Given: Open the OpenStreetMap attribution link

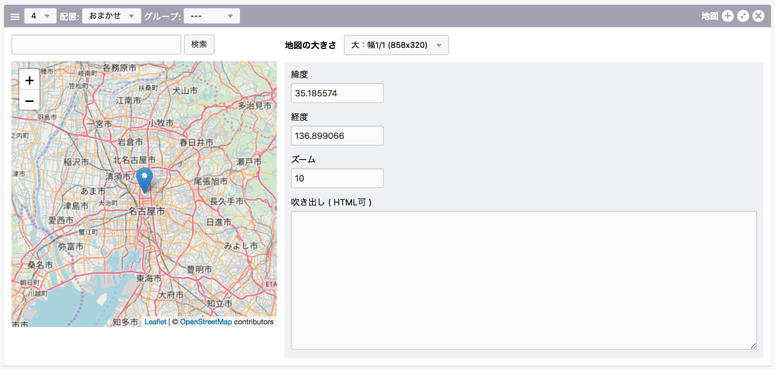Looking at the screenshot, I should 206,322.
